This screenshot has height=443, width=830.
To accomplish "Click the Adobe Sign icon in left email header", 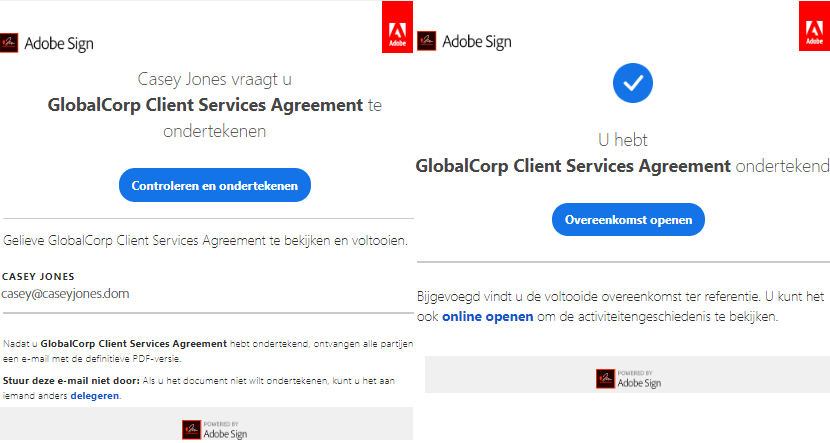I will pyautogui.click(x=11, y=43).
